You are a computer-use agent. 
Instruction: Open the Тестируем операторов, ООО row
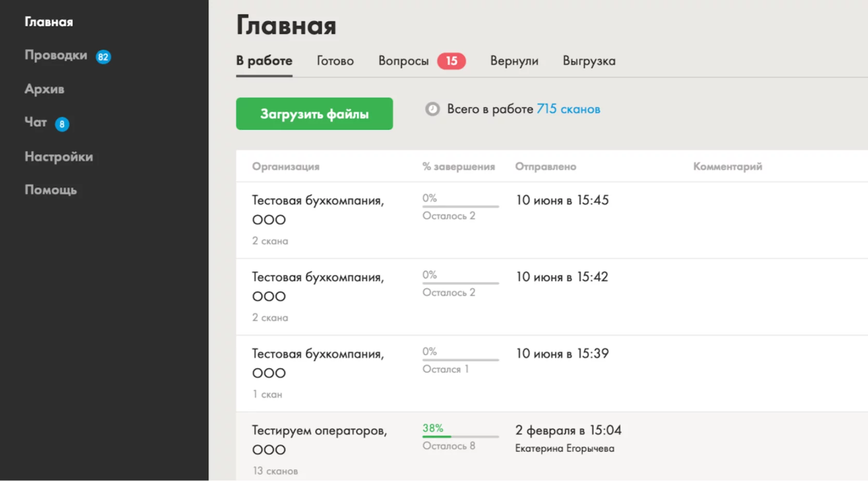click(x=552, y=446)
